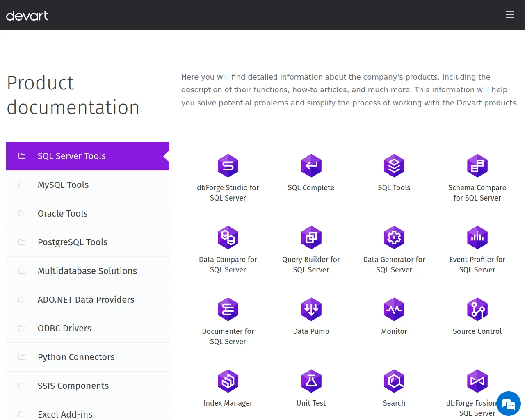Open the hamburger menu in header

tap(509, 15)
